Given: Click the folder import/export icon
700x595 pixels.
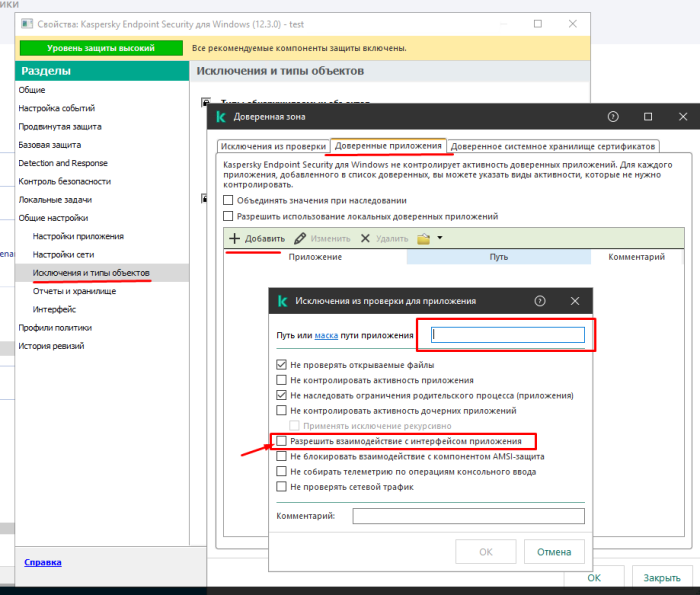Looking at the screenshot, I should [x=423, y=239].
